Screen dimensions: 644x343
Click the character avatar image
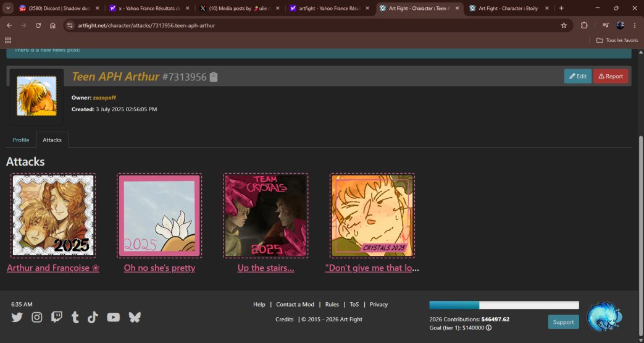[x=36, y=96]
